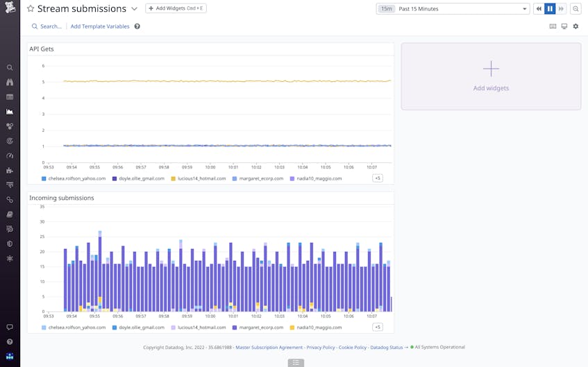Star the Stream submissions dashboard
This screenshot has width=588, height=367.
31,8
